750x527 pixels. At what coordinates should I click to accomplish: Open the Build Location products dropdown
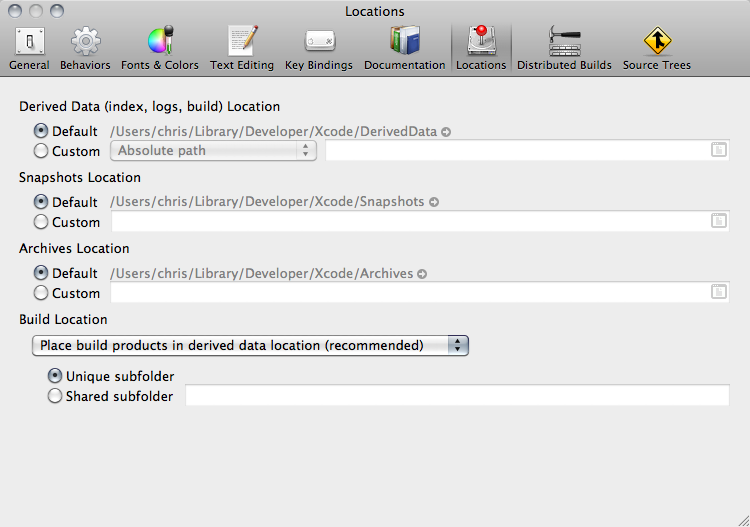(250, 345)
